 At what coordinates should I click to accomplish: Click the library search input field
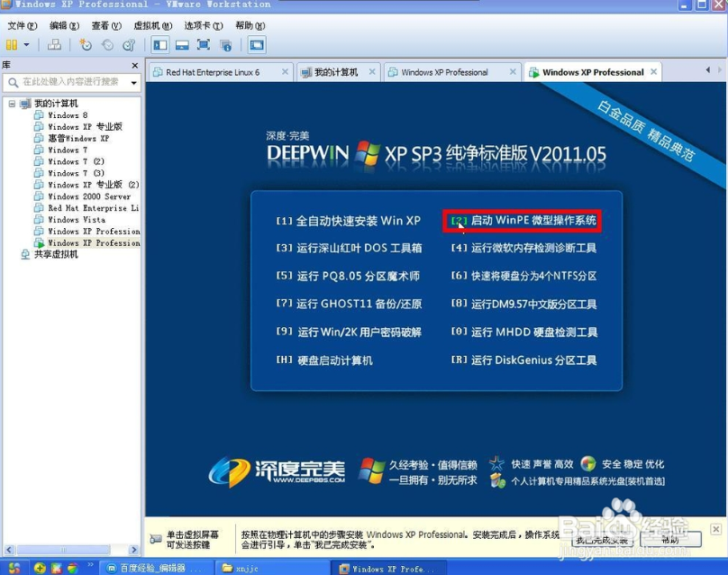click(x=72, y=82)
